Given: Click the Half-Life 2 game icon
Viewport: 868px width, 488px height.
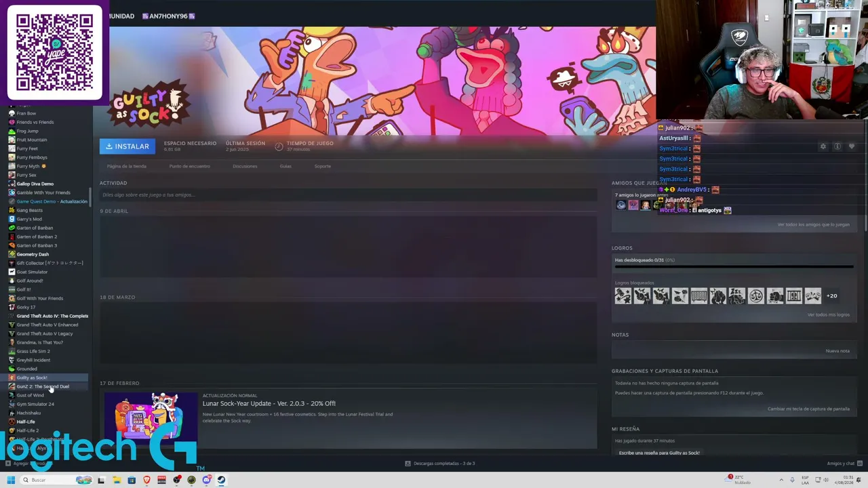Looking at the screenshot, I should [12, 430].
